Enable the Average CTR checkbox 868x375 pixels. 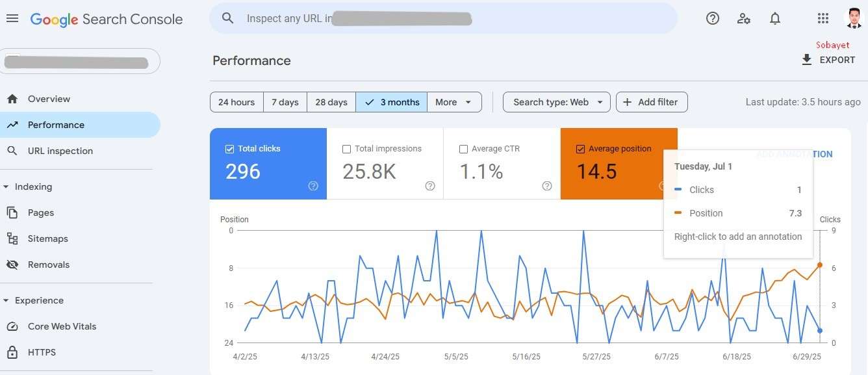pos(463,149)
